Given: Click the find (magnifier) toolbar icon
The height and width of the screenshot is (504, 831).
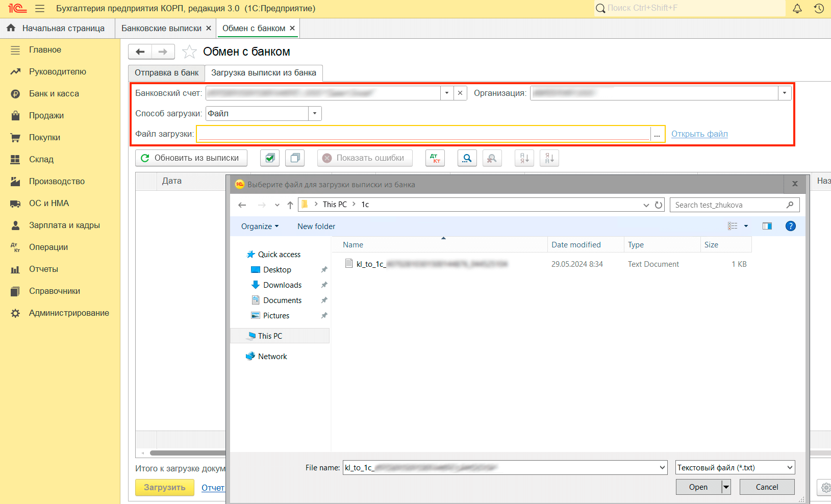Looking at the screenshot, I should (467, 158).
